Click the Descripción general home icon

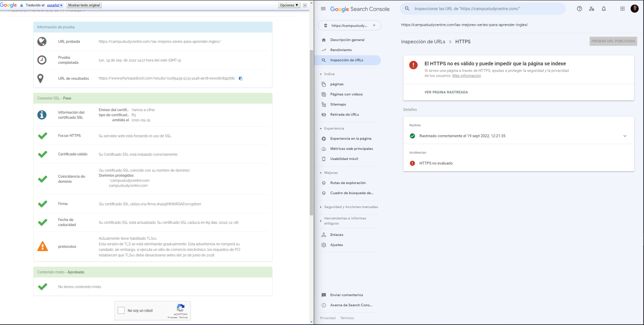coord(324,40)
